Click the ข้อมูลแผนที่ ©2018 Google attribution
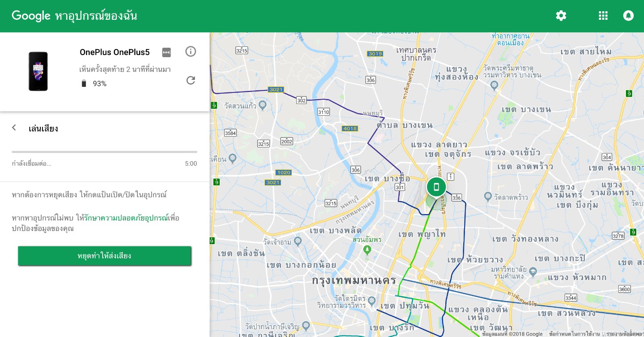Image resolution: width=644 pixels, height=337 pixels. [512, 334]
